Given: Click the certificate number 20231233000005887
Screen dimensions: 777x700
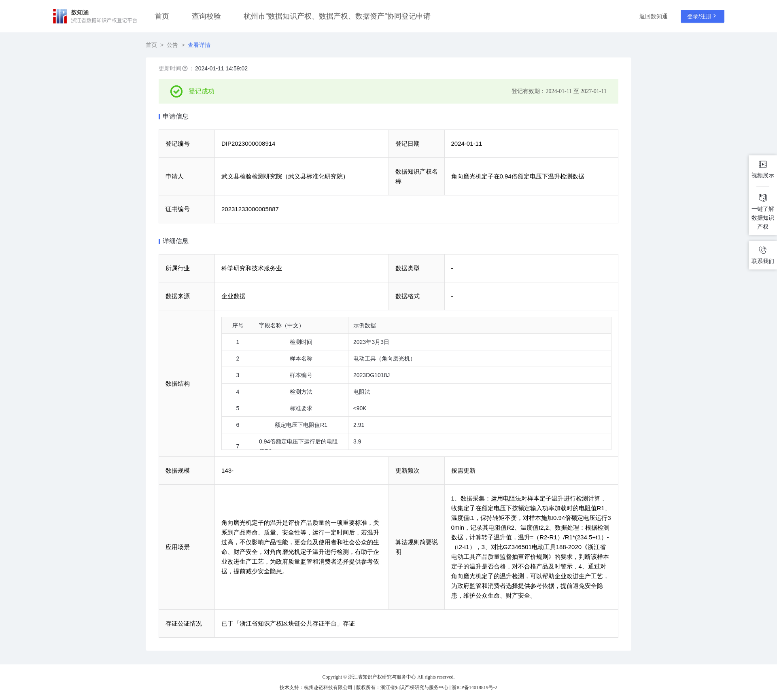Looking at the screenshot, I should [250, 209].
